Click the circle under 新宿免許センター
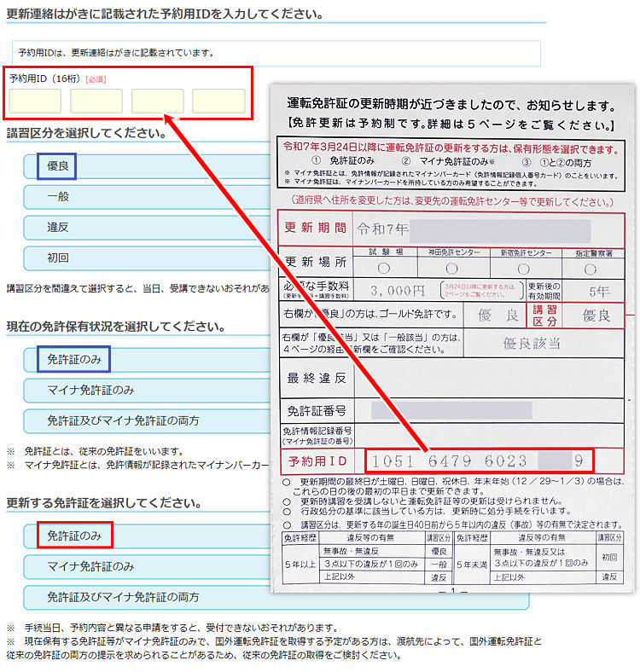This screenshot has width=640, height=672. (521, 268)
